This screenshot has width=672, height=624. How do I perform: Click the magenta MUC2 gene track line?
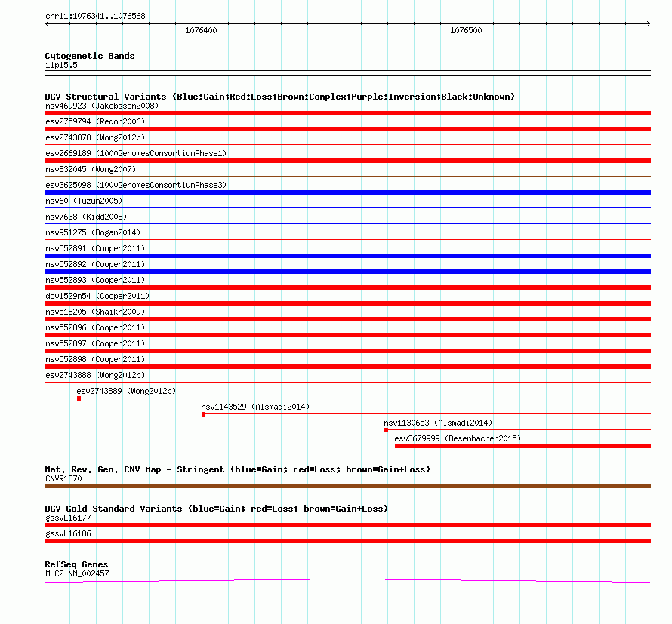pyautogui.click(x=347, y=581)
